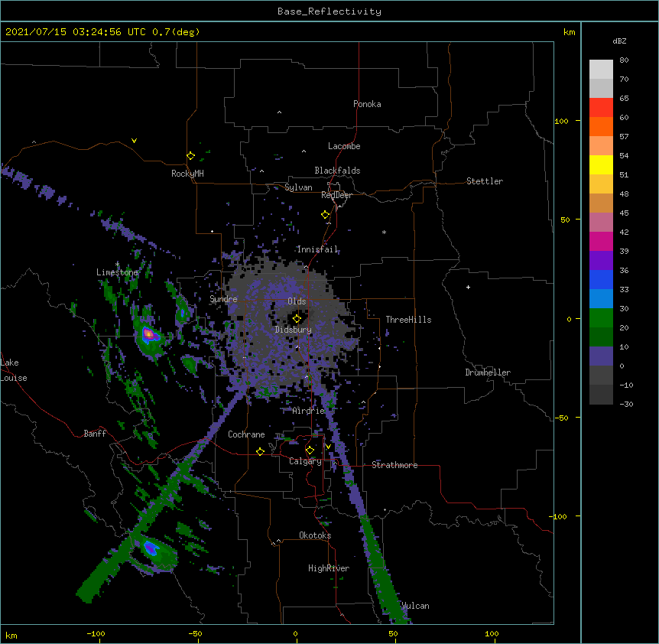This screenshot has height=644, width=659.
Task: Click the yellow diamond marker above Calgary label
Action: coord(310,450)
